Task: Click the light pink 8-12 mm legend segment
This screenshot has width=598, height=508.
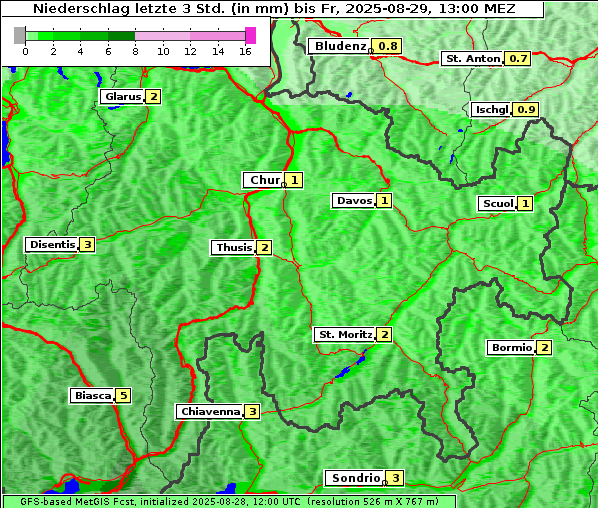Action: click(x=162, y=36)
